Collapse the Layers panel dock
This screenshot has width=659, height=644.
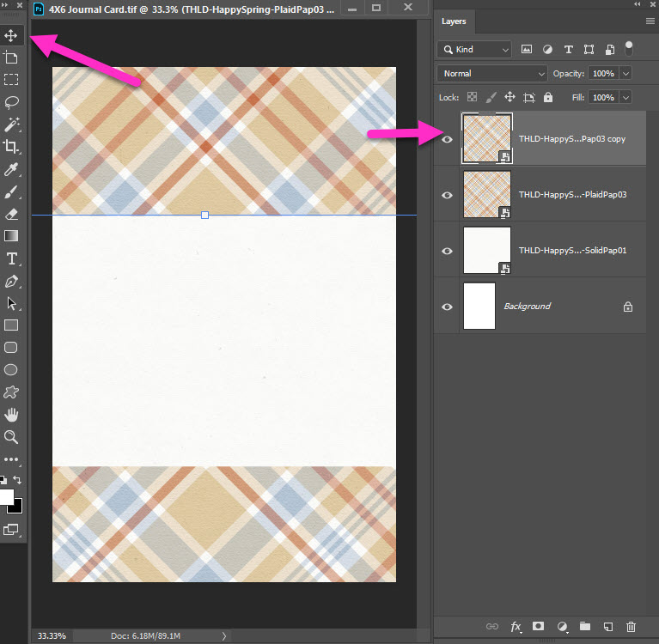tap(638, 3)
